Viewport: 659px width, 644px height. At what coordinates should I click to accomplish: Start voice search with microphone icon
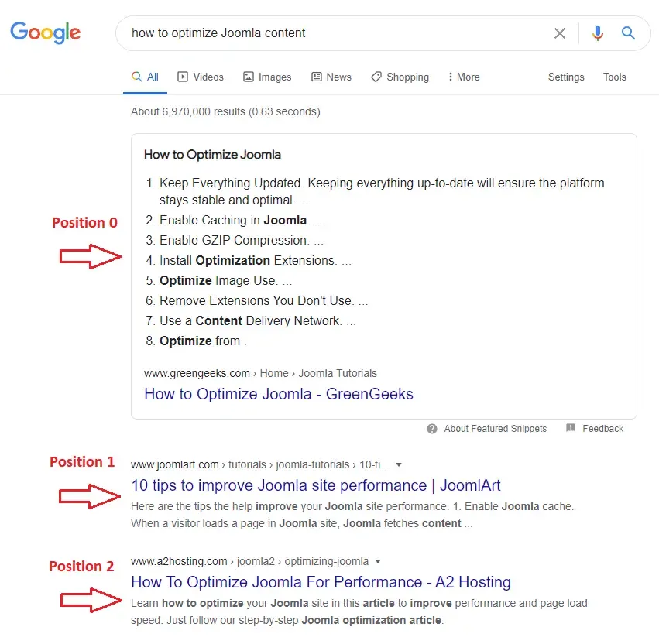pyautogui.click(x=598, y=33)
